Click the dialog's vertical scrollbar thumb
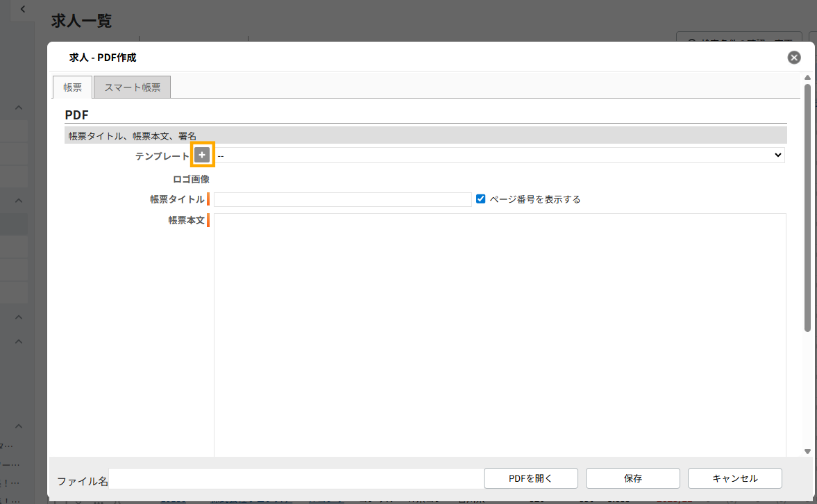This screenshot has height=504, width=817. 807,208
